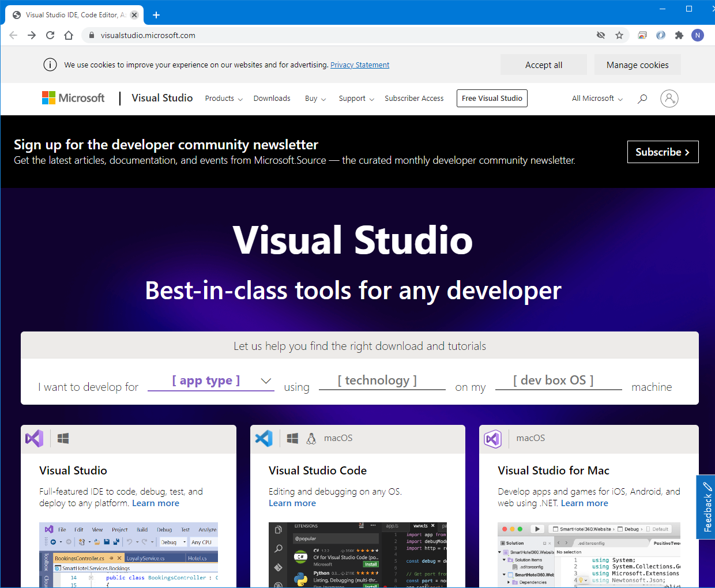Viewport: 715px width, 588px height.
Task: Reload the page using the refresh icon
Action: coord(50,35)
